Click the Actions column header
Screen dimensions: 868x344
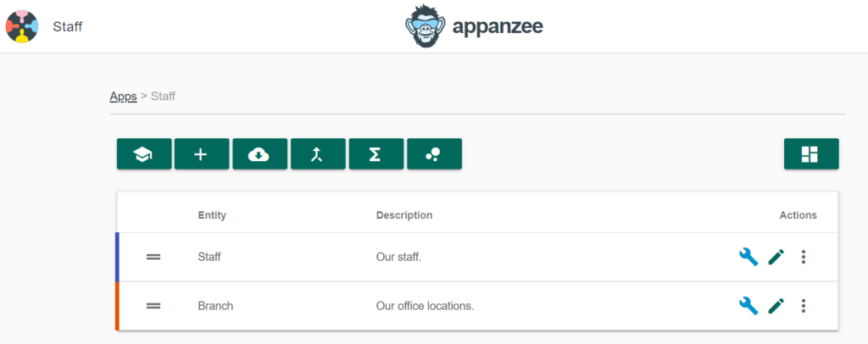[798, 215]
